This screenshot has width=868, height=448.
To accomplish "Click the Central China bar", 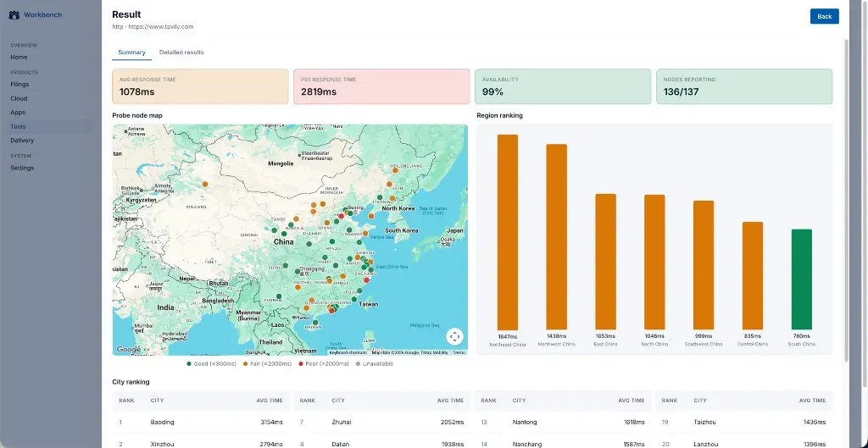I will (x=753, y=276).
